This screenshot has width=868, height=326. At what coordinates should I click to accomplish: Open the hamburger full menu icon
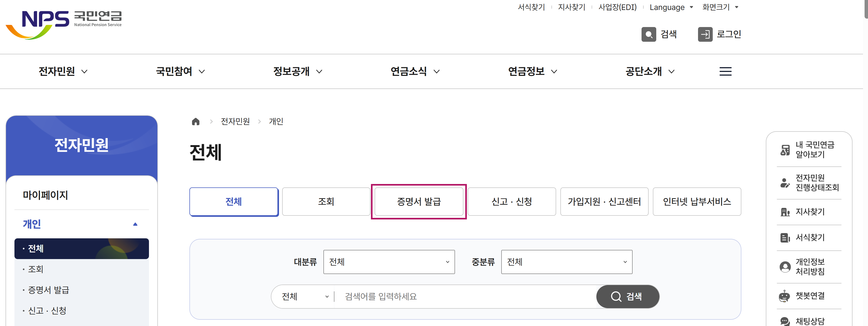[x=725, y=71]
